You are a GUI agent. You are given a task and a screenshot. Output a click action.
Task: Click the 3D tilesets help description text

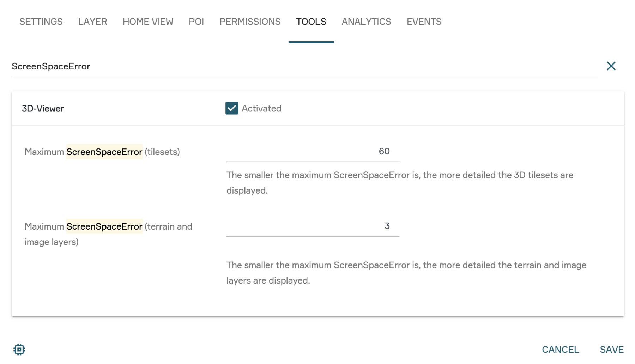pyautogui.click(x=400, y=183)
